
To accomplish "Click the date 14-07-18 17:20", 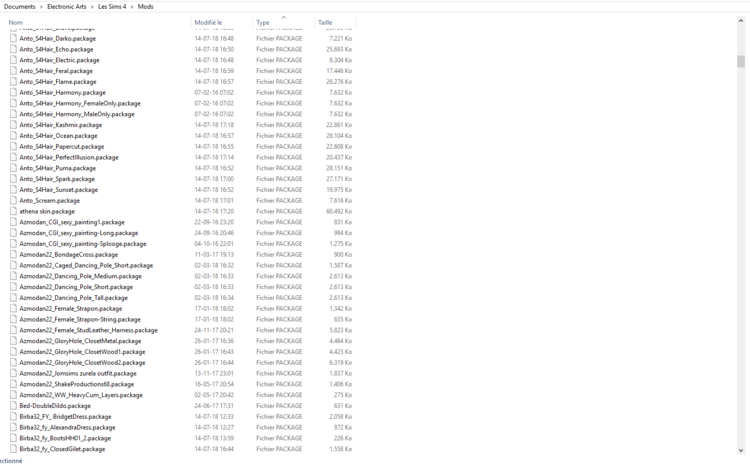I will click(x=214, y=211).
